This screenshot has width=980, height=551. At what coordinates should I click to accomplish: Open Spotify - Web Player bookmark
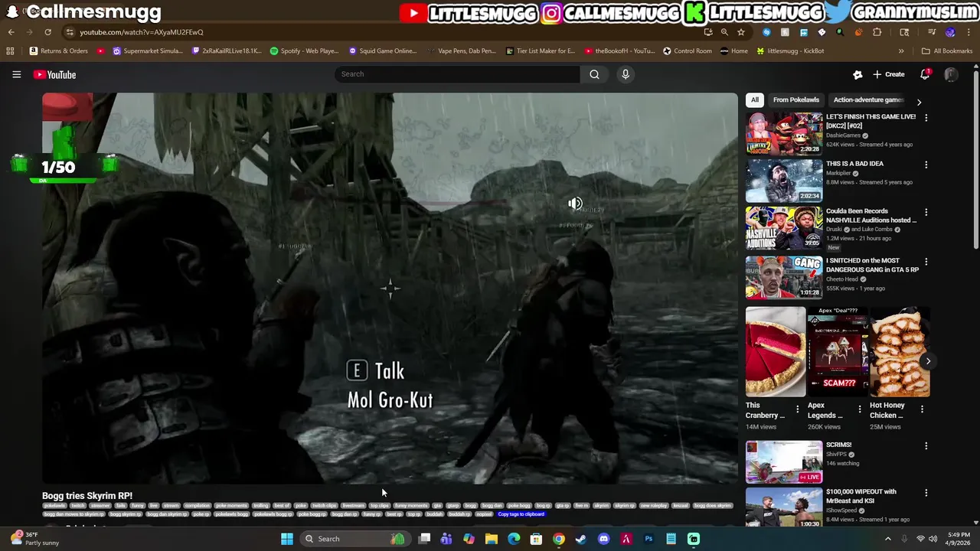tap(304, 51)
